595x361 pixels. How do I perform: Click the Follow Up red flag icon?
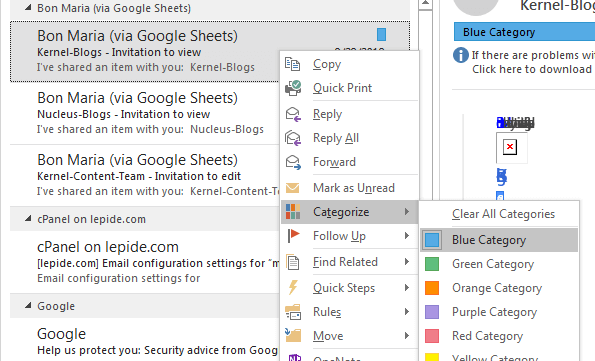click(293, 236)
